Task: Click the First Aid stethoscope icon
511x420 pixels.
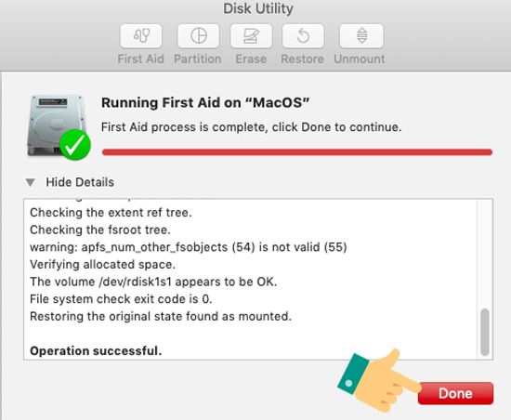Action: [x=141, y=35]
